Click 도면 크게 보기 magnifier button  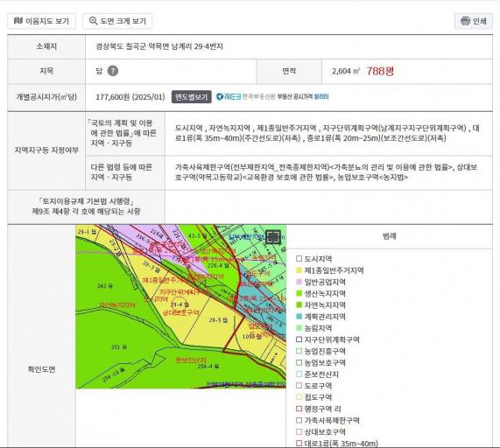117,21
